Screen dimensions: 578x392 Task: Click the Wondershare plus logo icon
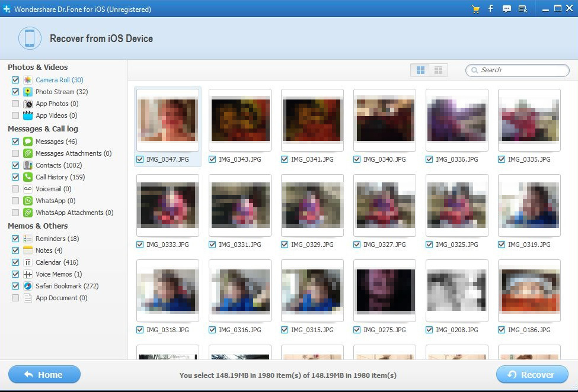coord(7,9)
